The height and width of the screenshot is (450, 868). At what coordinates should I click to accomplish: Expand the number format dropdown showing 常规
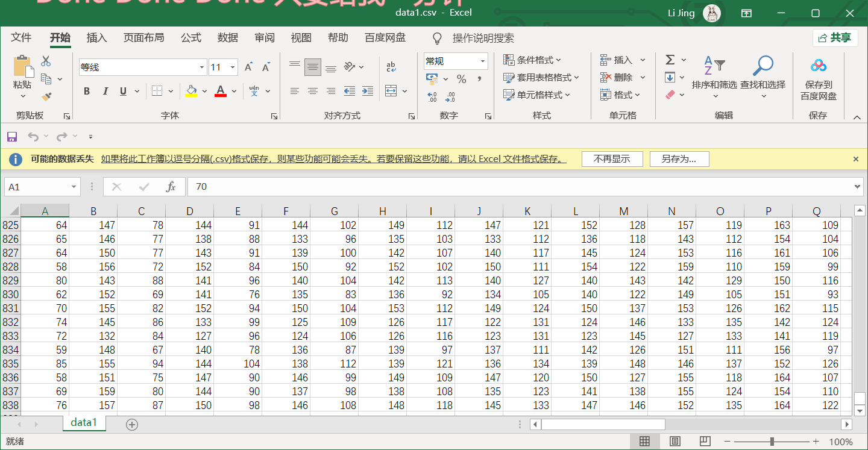(483, 61)
